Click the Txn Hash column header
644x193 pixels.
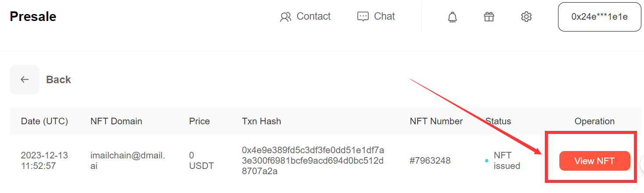tap(261, 121)
